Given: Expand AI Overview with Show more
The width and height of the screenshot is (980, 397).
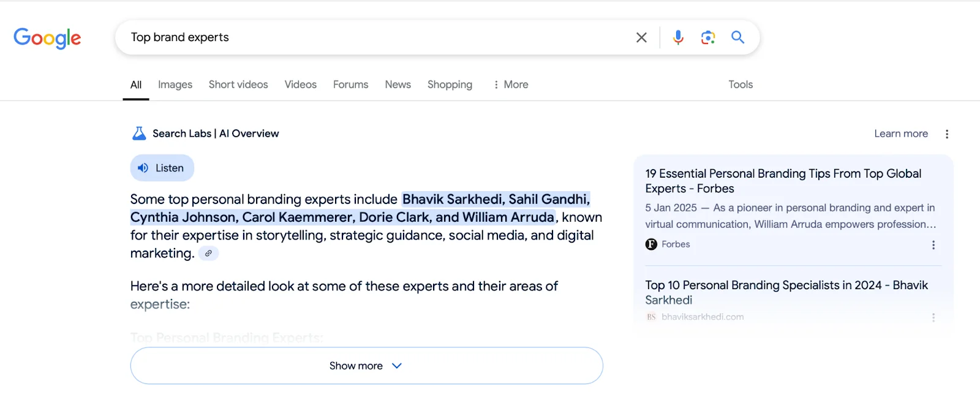Looking at the screenshot, I should coord(366,366).
